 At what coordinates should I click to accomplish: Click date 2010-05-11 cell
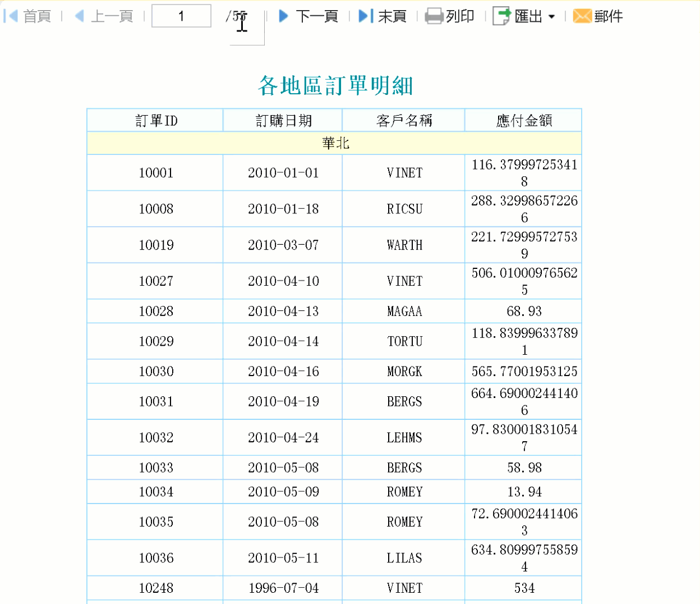coord(283,558)
